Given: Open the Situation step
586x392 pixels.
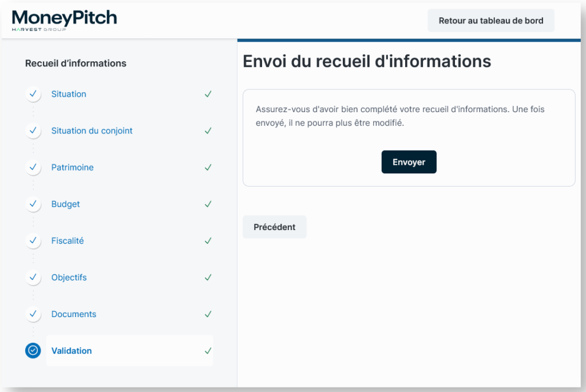Looking at the screenshot, I should coord(69,94).
